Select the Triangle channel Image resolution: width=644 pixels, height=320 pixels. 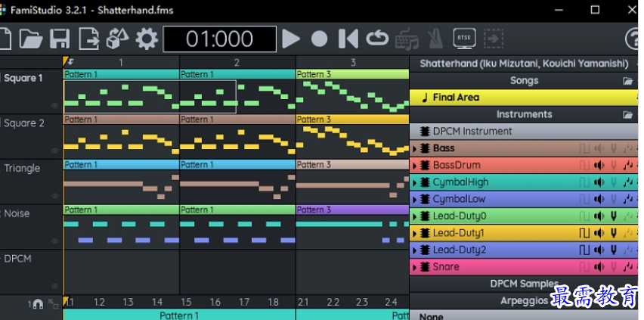pyautogui.click(x=22, y=168)
